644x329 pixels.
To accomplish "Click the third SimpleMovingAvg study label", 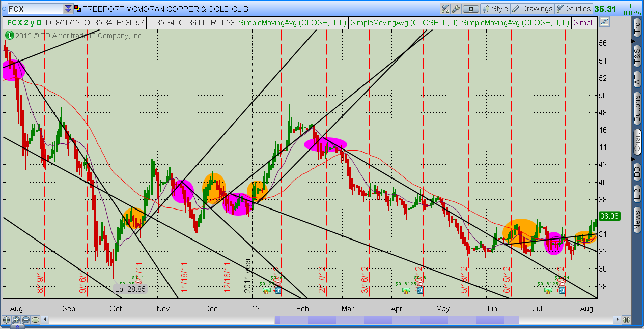I will tap(516, 22).
